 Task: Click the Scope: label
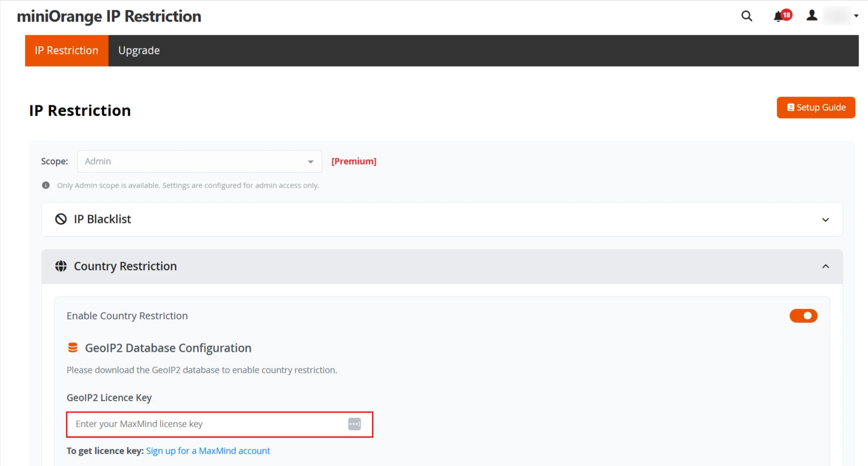click(54, 161)
